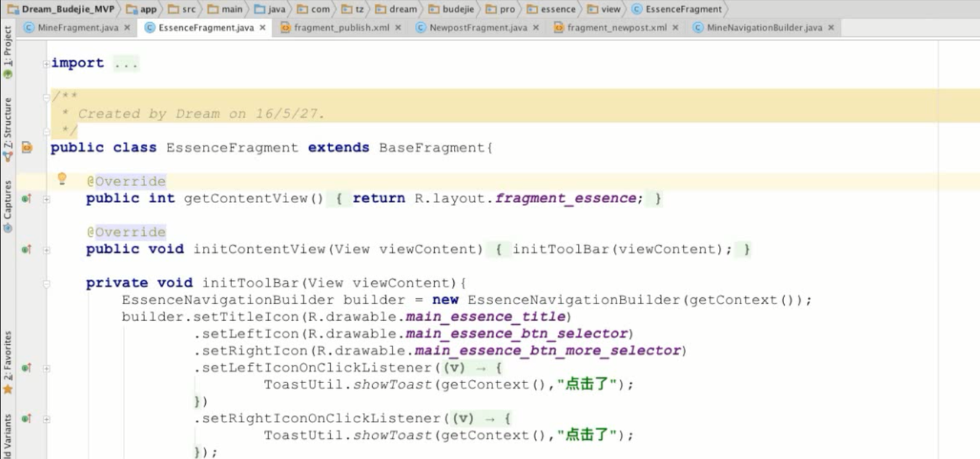Switch to the NewpostFragment.java tab
The width and height of the screenshot is (980, 459).
pos(478,28)
